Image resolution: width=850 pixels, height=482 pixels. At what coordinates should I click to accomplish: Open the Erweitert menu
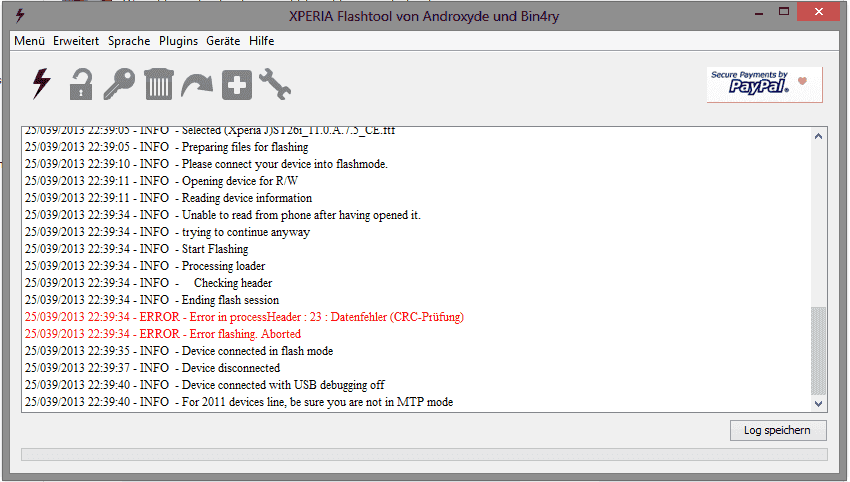coord(76,41)
